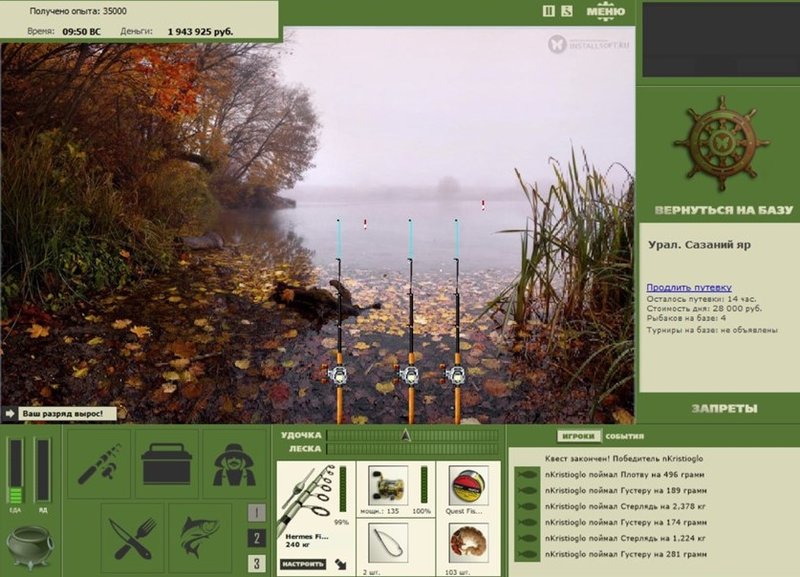
Task: Open the fisherman profile icon
Action: tap(234, 464)
